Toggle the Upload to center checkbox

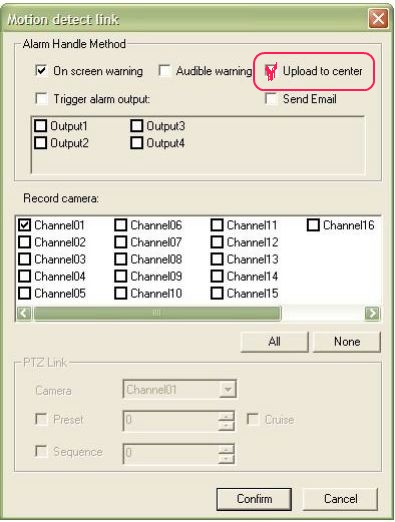tap(271, 71)
